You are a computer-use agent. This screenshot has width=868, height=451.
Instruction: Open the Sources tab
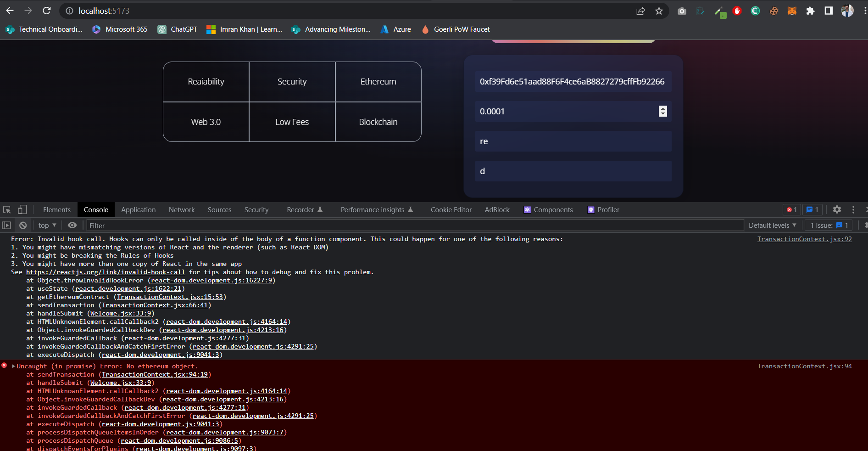pos(219,210)
